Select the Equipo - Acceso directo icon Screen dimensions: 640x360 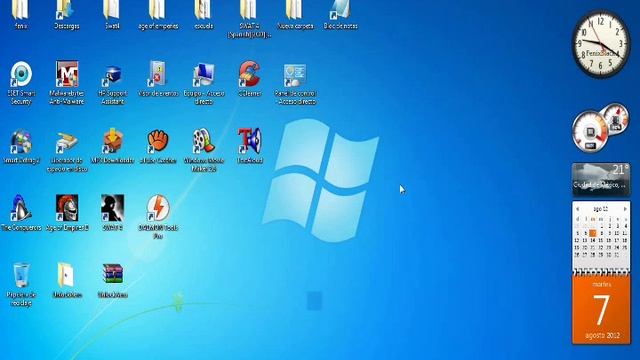tap(204, 83)
